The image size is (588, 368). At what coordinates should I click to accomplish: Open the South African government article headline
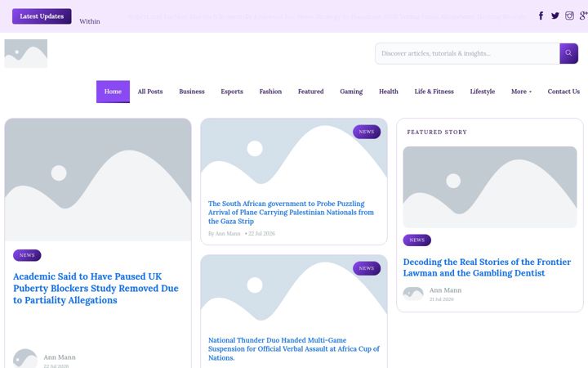291,212
